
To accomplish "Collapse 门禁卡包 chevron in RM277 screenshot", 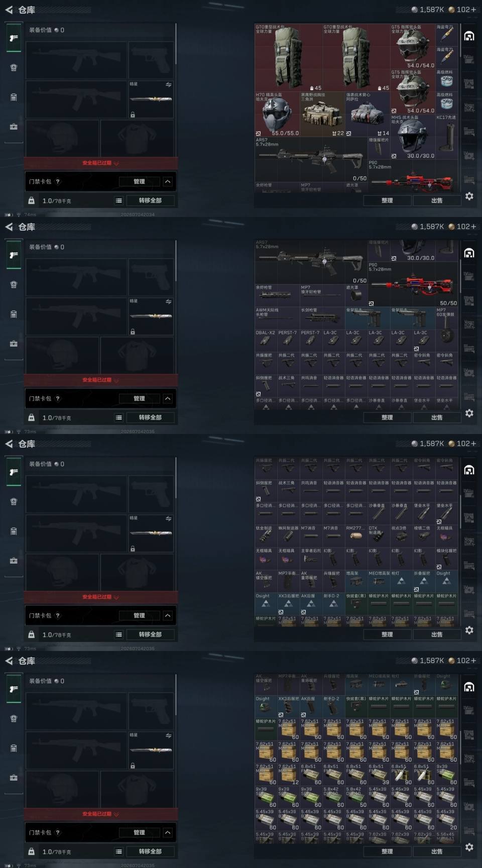I will (x=168, y=615).
